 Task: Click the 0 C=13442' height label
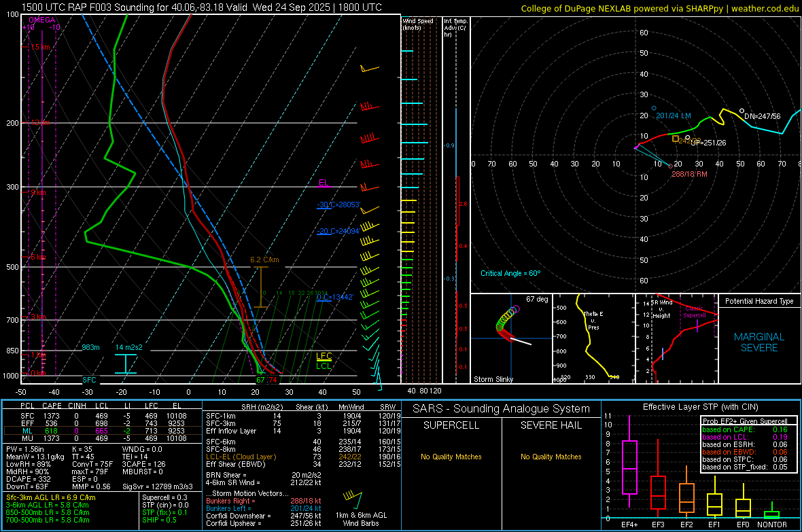pyautogui.click(x=335, y=297)
